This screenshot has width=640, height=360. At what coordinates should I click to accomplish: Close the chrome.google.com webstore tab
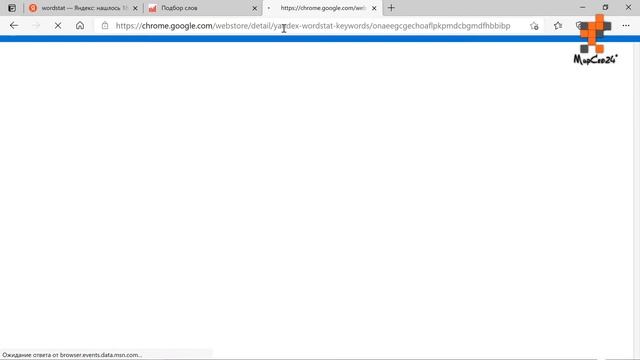point(374,8)
